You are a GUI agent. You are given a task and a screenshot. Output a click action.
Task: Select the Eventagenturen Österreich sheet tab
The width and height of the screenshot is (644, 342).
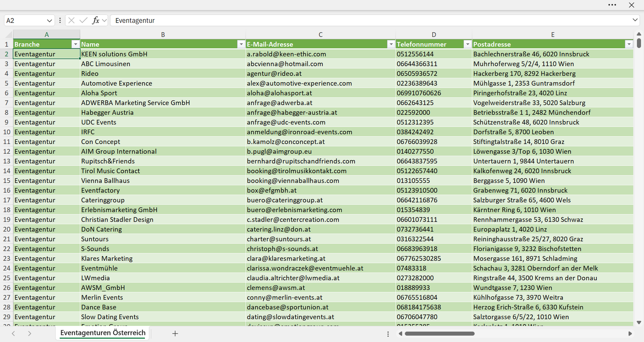[103, 333]
